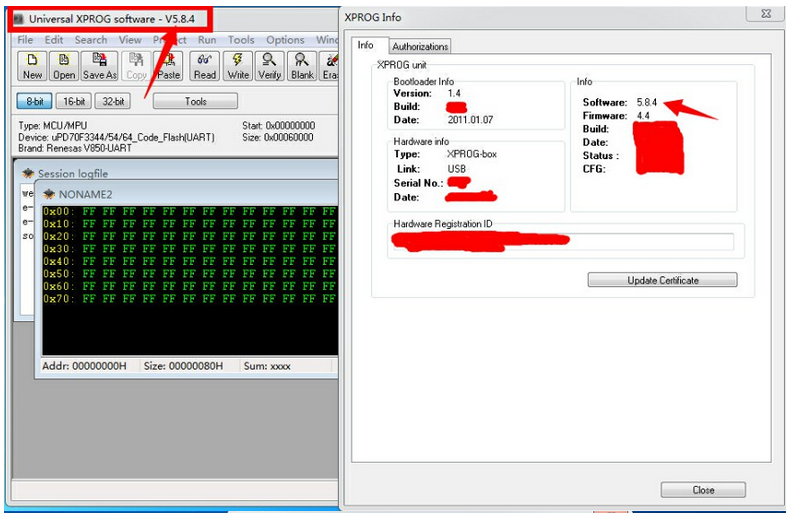The height and width of the screenshot is (513, 786).
Task: Click the Tools button below toolbar
Action: tap(195, 101)
